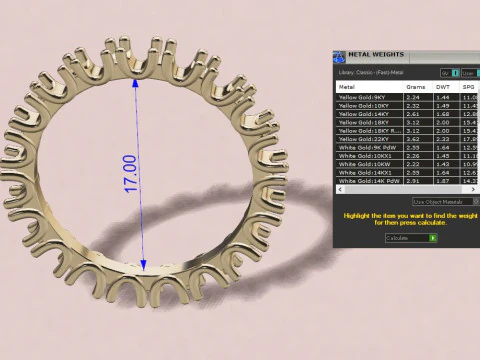Screen dimensions: 480x360
Task: Select the Yellow Gold:9KY row
Action: point(407,97)
